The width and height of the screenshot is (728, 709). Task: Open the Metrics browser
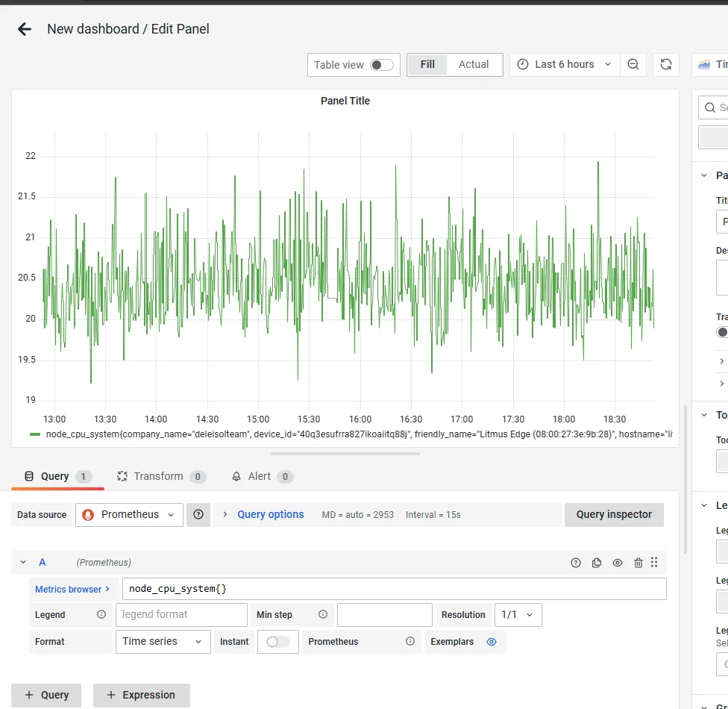[73, 590]
